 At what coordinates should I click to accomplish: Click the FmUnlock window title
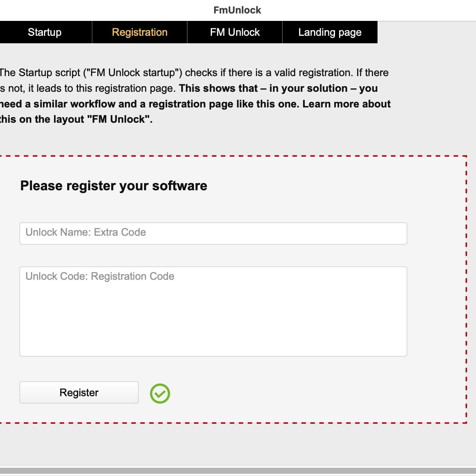[237, 10]
